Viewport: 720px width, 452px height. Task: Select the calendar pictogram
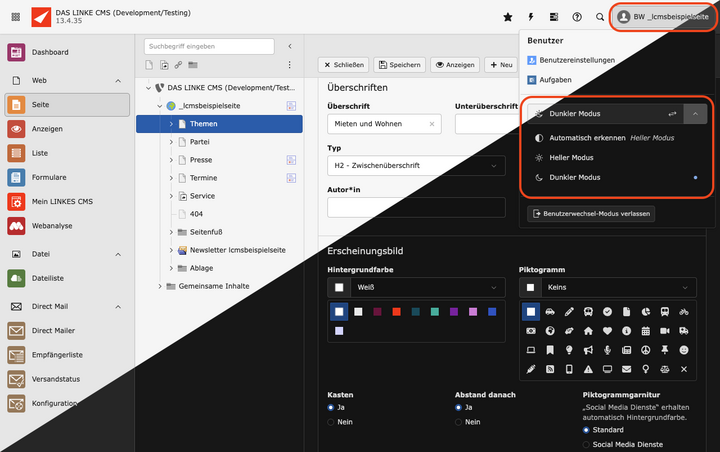click(646, 331)
